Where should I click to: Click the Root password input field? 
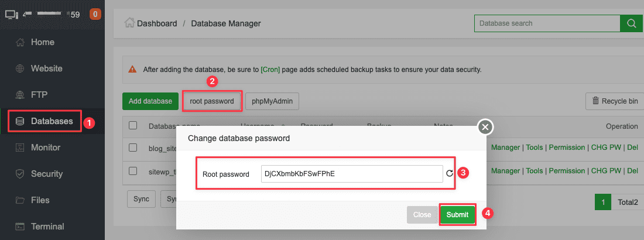pos(352,174)
